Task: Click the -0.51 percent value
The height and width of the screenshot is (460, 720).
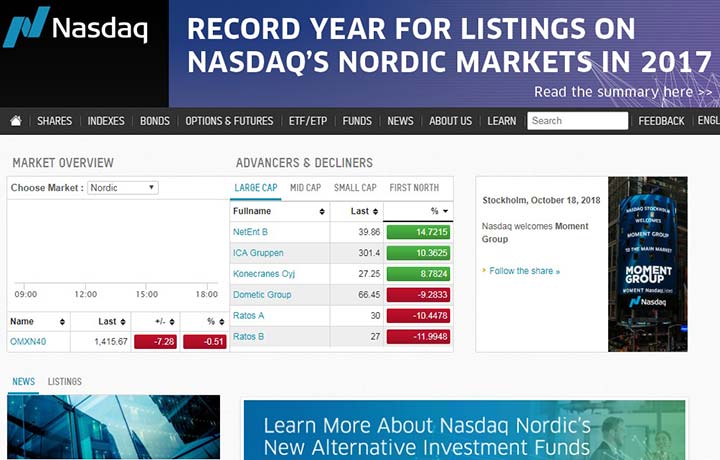Action: pos(204,342)
